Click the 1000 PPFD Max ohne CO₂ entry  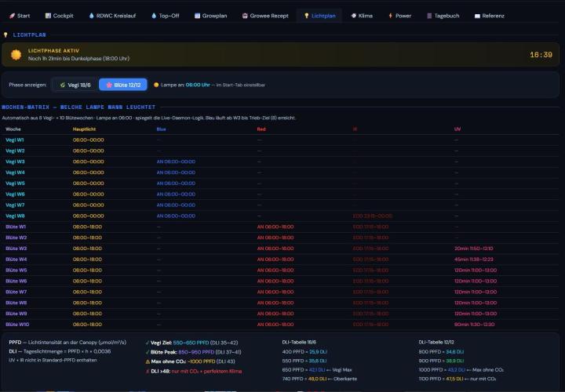(461, 370)
